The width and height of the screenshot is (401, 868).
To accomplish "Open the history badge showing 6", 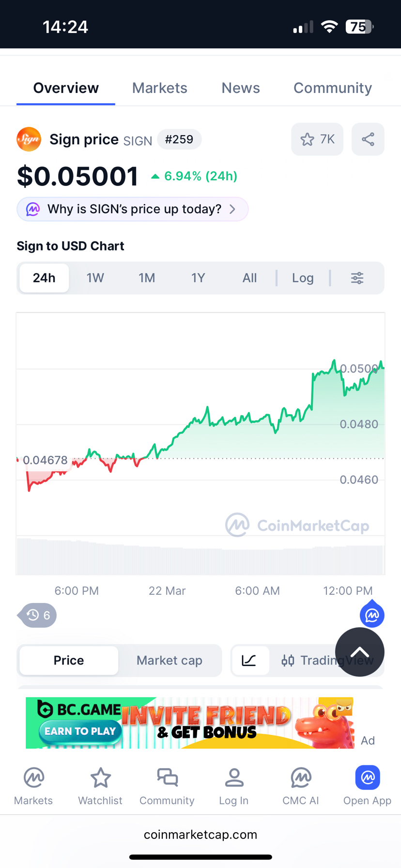I will pyautogui.click(x=38, y=615).
